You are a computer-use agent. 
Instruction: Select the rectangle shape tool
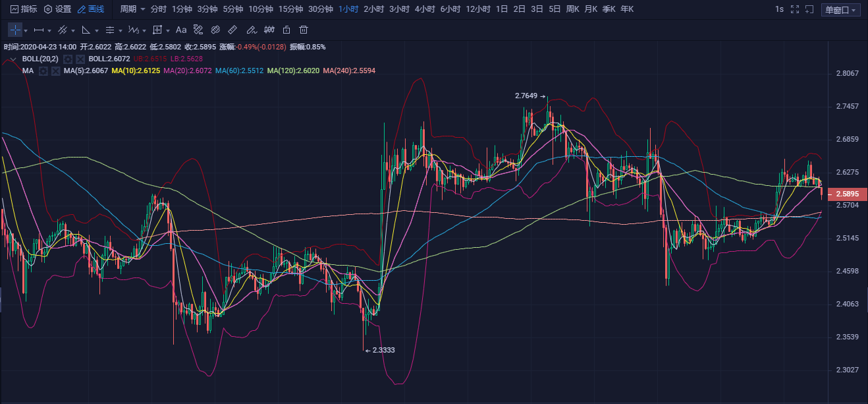(x=157, y=30)
